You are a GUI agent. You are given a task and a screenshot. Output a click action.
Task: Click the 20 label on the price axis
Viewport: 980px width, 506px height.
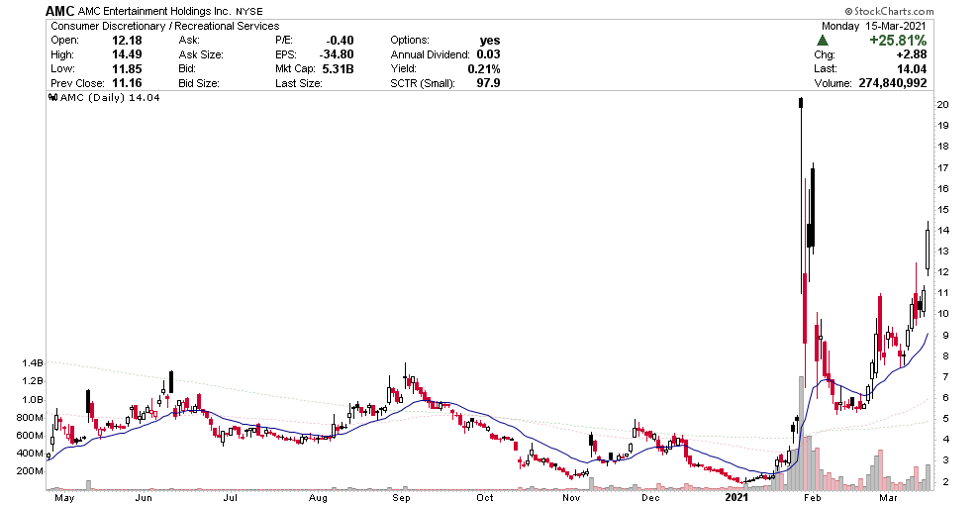click(x=944, y=105)
